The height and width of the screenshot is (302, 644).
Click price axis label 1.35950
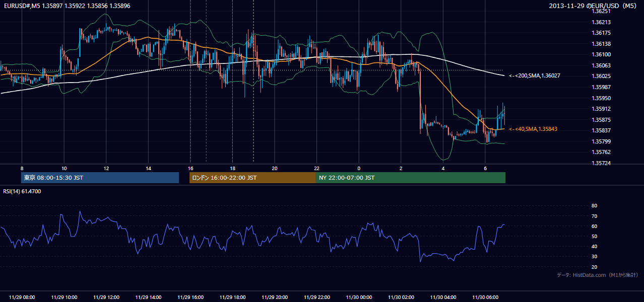602,98
